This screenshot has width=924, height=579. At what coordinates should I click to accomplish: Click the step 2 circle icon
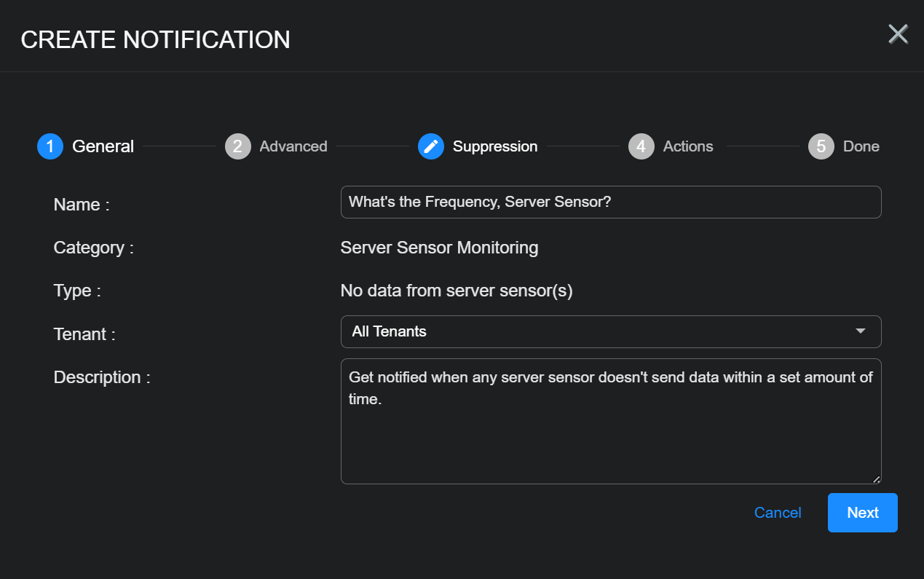click(237, 146)
